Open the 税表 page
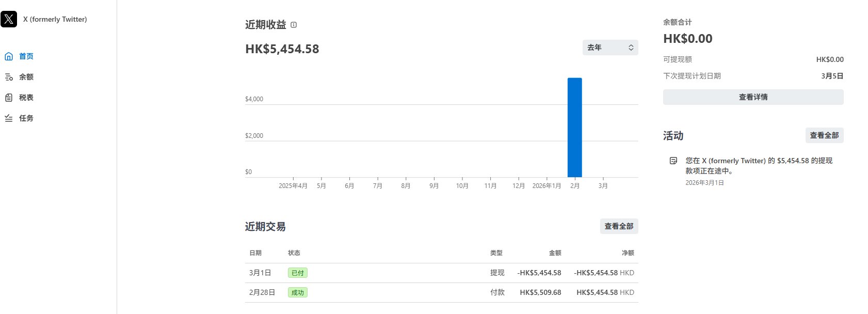Image resolution: width=868 pixels, height=314 pixels. (26, 98)
